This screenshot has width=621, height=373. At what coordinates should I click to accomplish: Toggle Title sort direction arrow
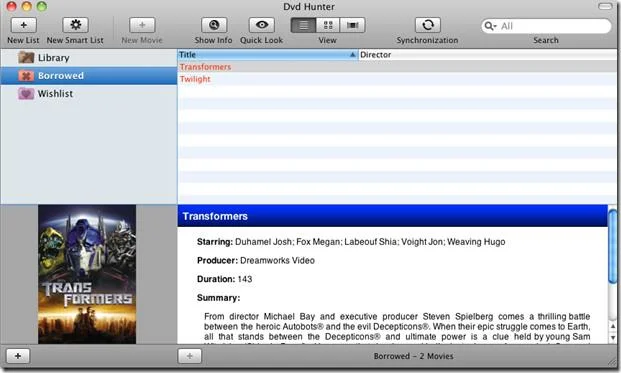352,55
